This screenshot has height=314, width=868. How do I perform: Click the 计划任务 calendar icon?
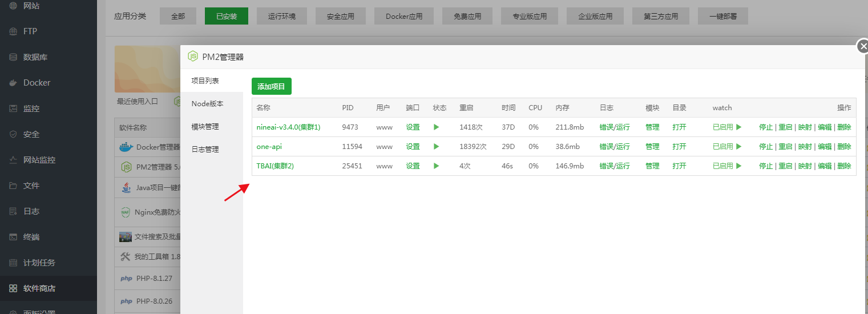point(13,263)
